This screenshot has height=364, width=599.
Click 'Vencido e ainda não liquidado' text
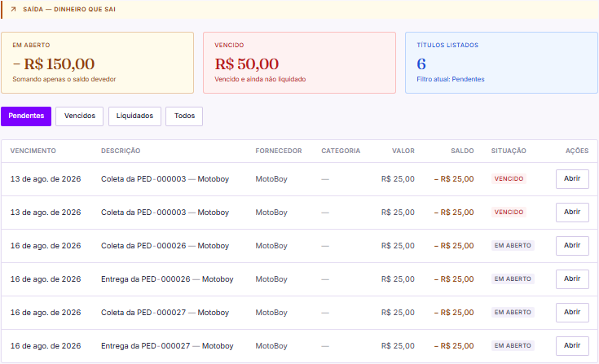tap(260, 79)
